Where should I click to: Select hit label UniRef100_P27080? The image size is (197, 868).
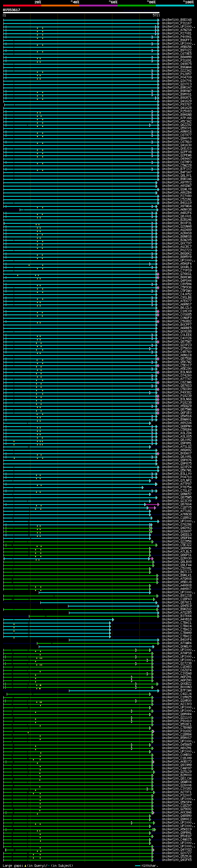point(177,196)
